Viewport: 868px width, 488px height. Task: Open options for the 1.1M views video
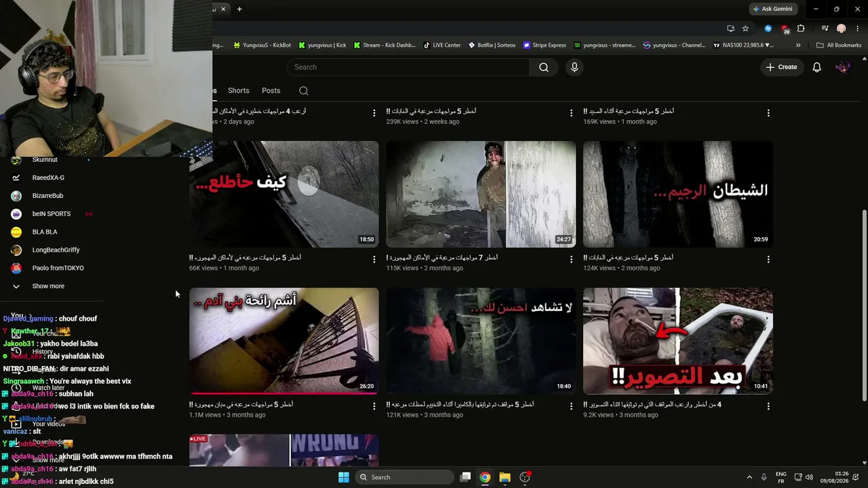point(374,406)
